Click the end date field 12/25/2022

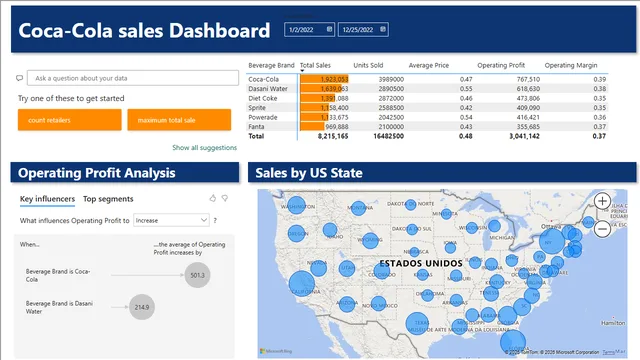pos(363,29)
